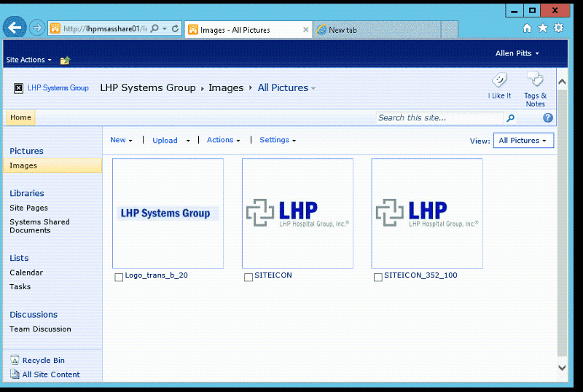583x392 pixels.
Task: Open the browser Home icon
Action: [527, 28]
